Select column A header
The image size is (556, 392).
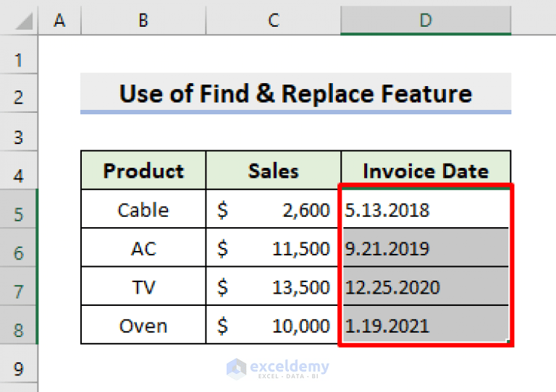point(59,20)
